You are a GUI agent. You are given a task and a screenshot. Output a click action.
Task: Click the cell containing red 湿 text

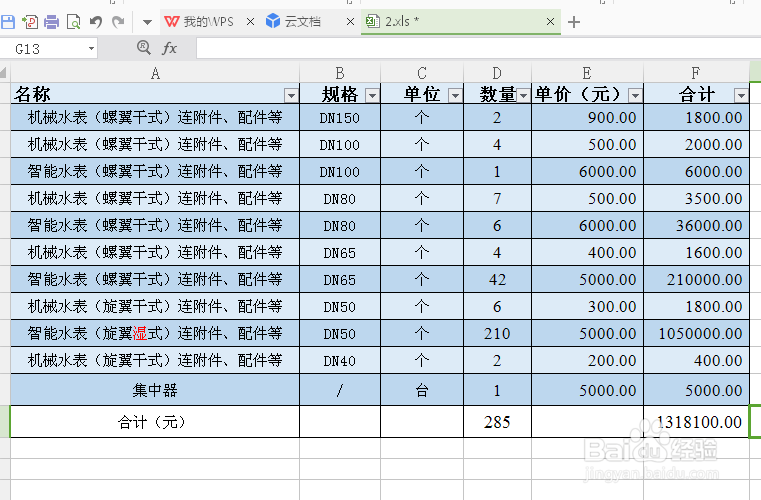pos(155,333)
